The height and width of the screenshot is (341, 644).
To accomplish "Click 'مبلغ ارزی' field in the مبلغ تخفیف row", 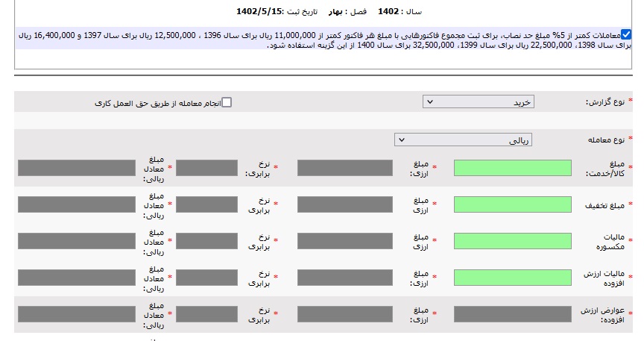I will click(x=344, y=204).
